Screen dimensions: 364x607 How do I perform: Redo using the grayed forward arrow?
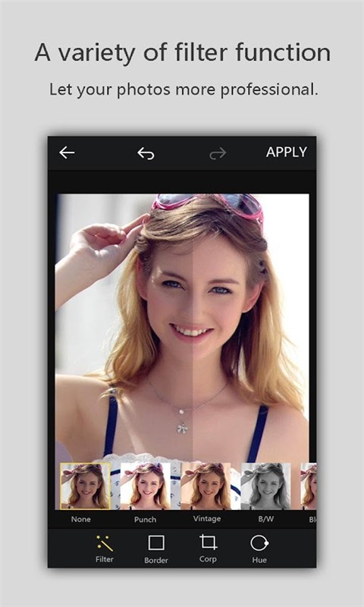[218, 154]
